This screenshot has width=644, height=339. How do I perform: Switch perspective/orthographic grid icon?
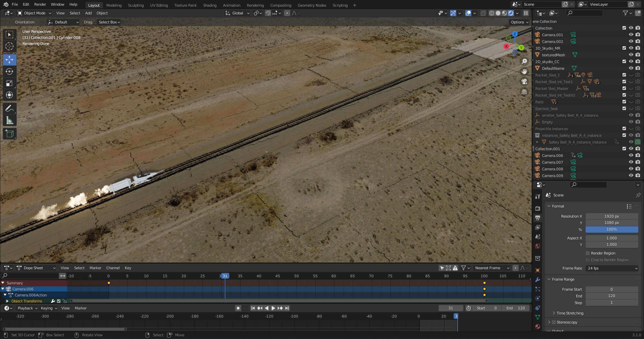(524, 92)
